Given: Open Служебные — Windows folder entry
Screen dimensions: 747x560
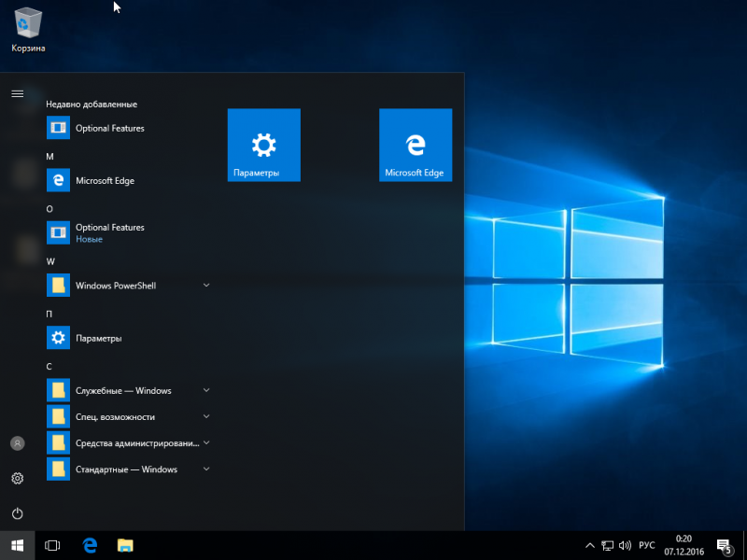Looking at the screenshot, I should click(129, 390).
